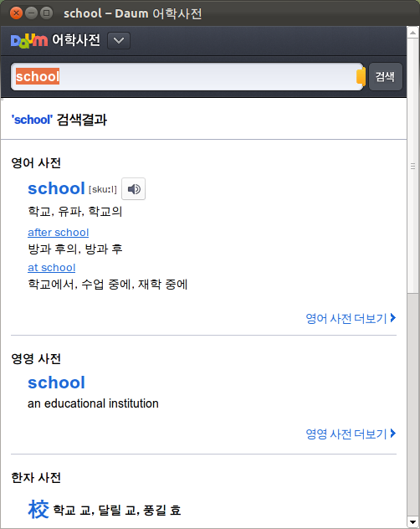This screenshot has width=420, height=529.
Task: Close the Daum dictionary window
Action: [16, 13]
